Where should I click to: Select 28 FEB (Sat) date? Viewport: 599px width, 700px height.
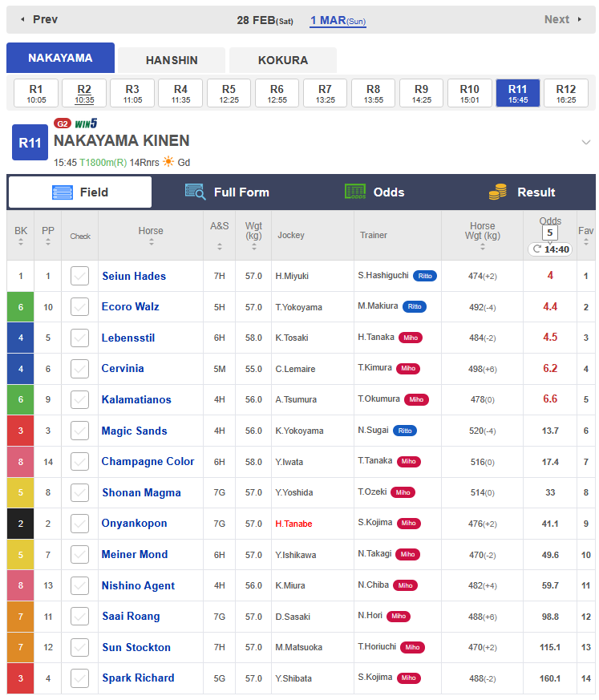[x=265, y=21]
